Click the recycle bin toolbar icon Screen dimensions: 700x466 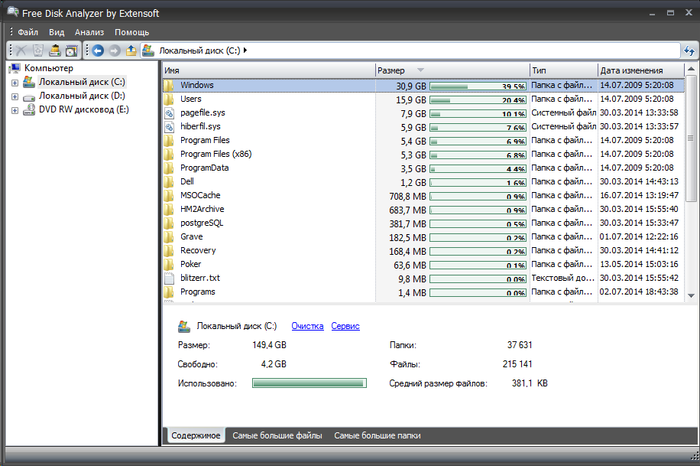pos(38,51)
